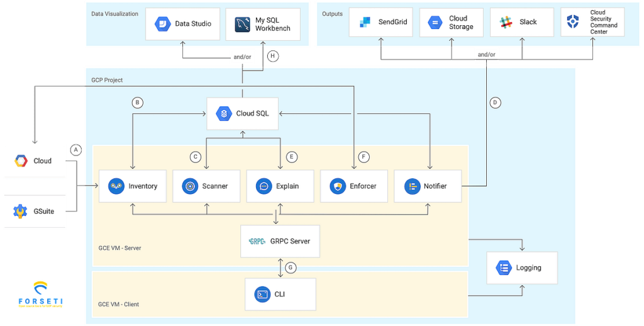Click the Cloud SQL hexagon icon
Screen dimensions: 644x326
(224, 113)
